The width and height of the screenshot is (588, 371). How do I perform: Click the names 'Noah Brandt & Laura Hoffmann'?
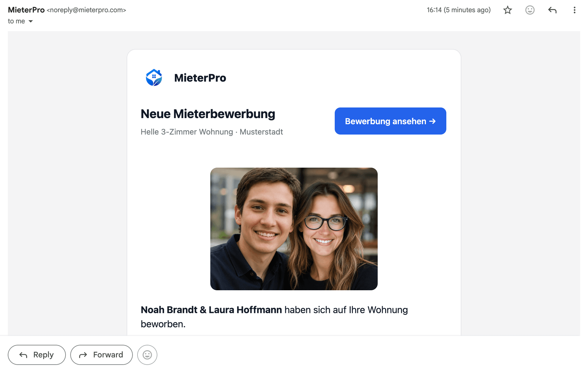click(x=211, y=310)
